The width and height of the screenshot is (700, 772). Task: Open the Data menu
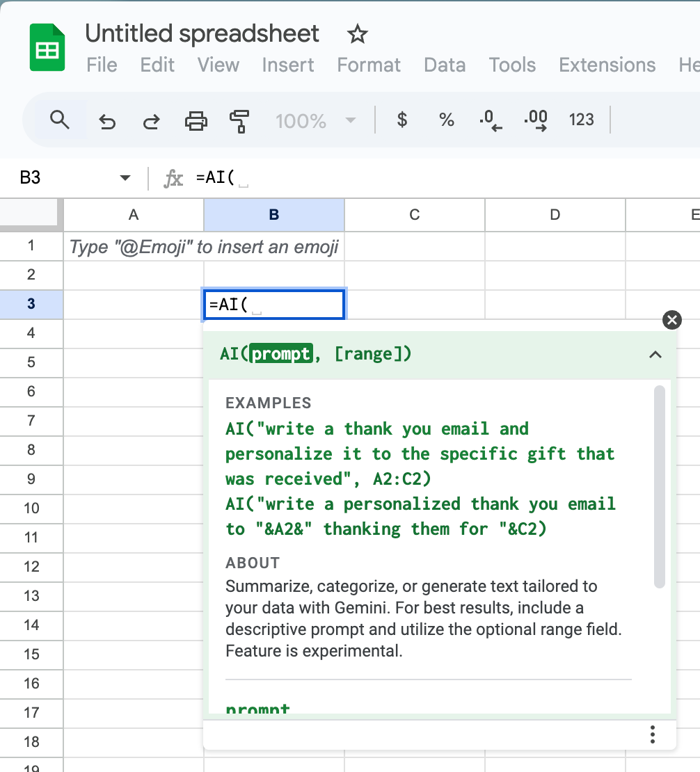[445, 65]
